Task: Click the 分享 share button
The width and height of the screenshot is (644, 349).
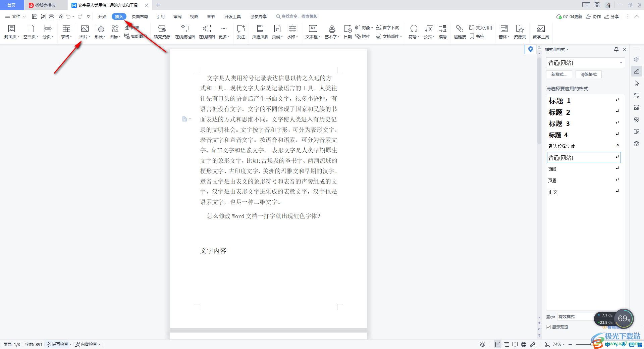Action: [x=612, y=16]
